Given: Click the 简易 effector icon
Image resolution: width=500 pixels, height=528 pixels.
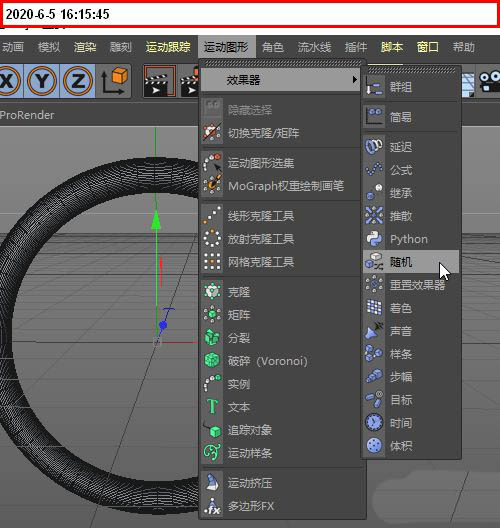Looking at the screenshot, I should (374, 117).
